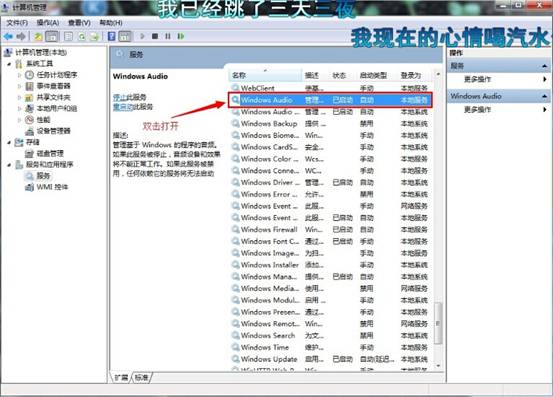Click the green Refresh toolbar icon

[82, 36]
